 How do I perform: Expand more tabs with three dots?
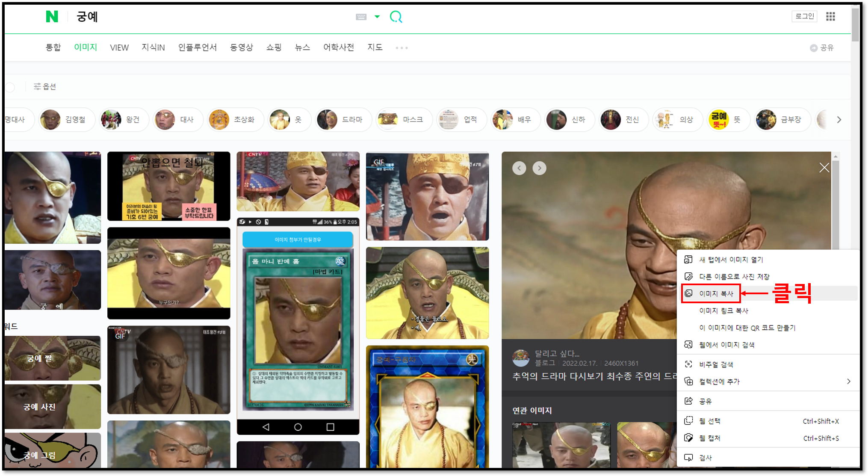click(x=402, y=48)
